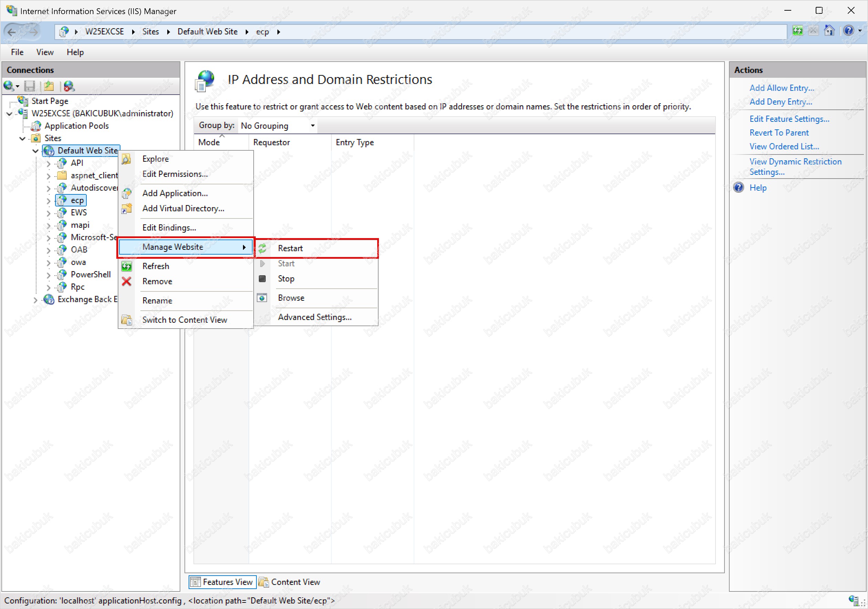Choose Remove from the context menu
The width and height of the screenshot is (868, 609).
186,281
